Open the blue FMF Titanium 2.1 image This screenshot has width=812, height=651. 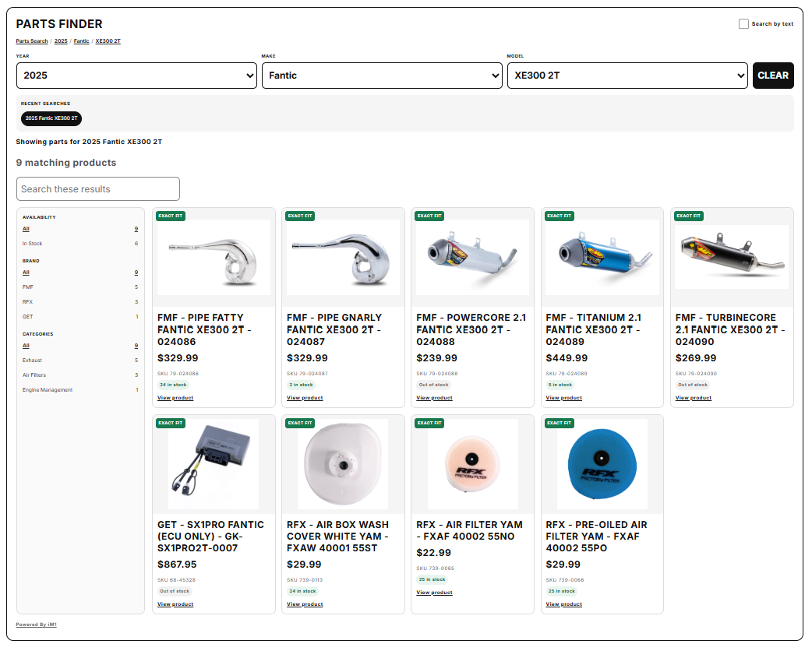602,257
